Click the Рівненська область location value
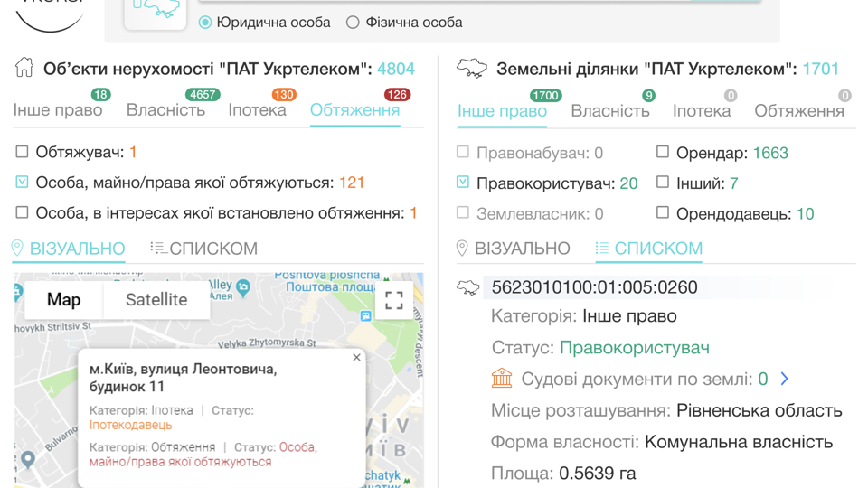The image size is (868, 488). coord(759,410)
